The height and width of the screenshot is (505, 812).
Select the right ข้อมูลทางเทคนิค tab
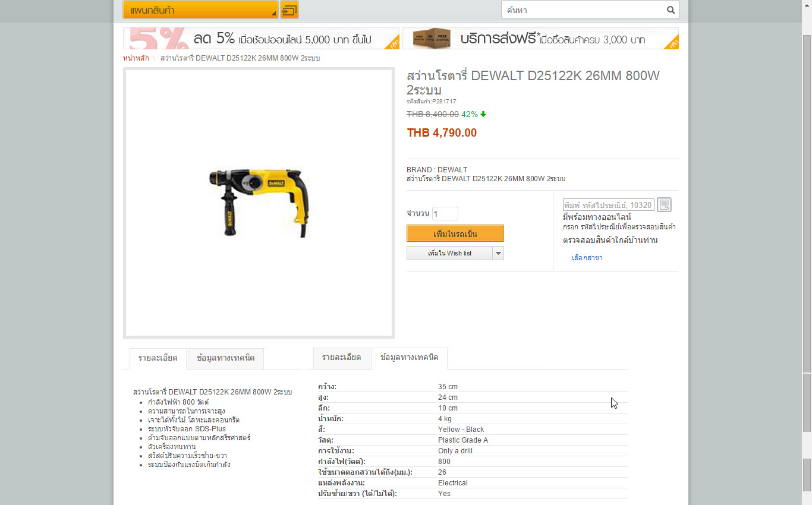pos(409,358)
